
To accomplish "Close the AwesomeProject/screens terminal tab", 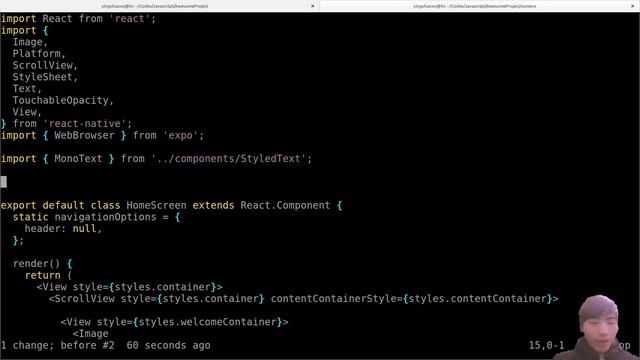I will tap(632, 6).
